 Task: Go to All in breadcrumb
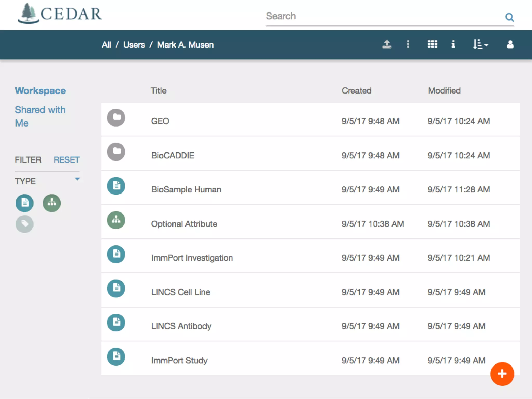point(106,45)
